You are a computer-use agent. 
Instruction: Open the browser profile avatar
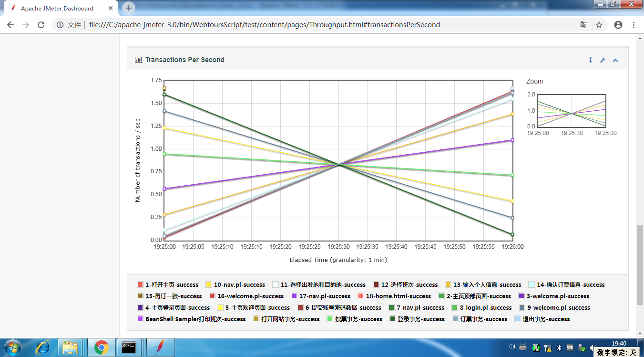[618, 25]
